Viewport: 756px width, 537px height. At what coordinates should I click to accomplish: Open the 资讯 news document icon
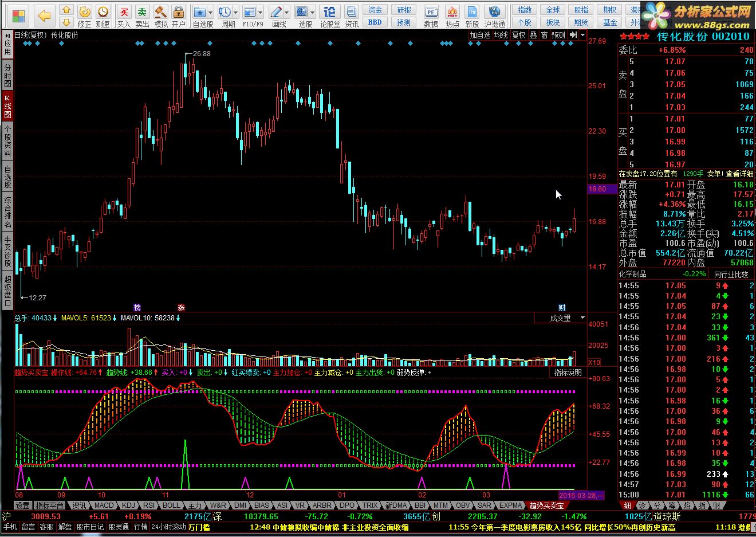click(352, 11)
